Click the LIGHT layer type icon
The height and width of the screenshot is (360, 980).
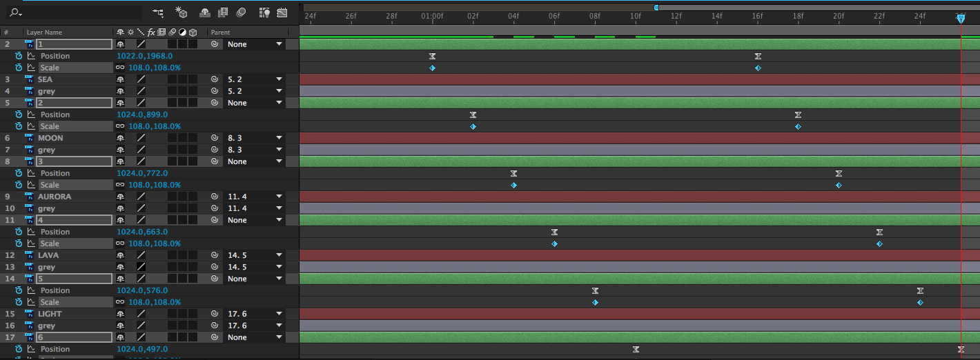[30, 314]
